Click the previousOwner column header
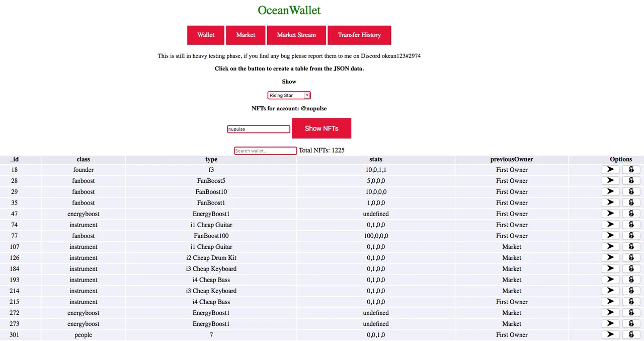 tap(512, 159)
